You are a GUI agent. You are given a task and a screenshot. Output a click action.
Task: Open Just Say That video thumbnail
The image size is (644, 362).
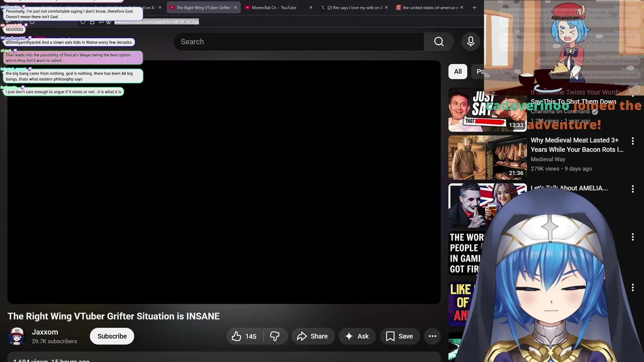(487, 110)
